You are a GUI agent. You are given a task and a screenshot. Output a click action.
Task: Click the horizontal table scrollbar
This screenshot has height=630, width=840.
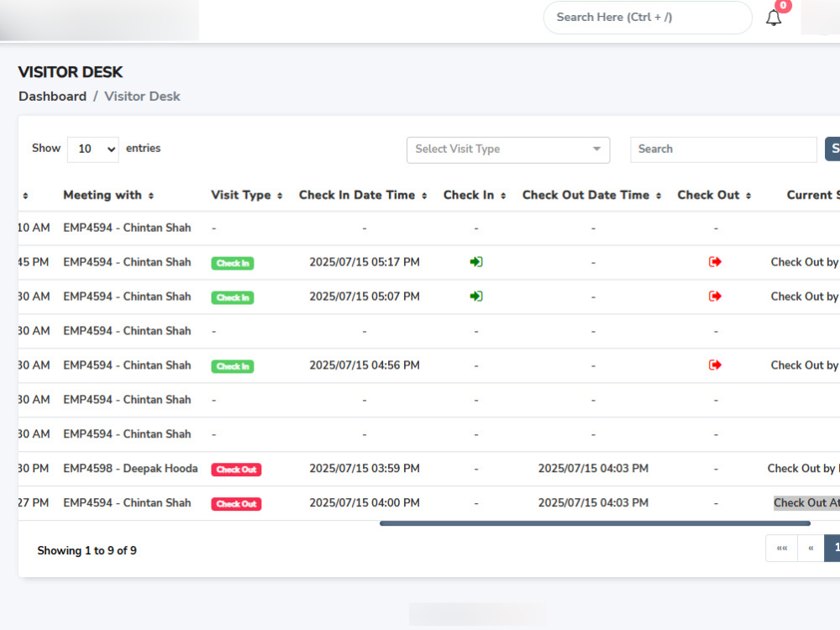[595, 523]
